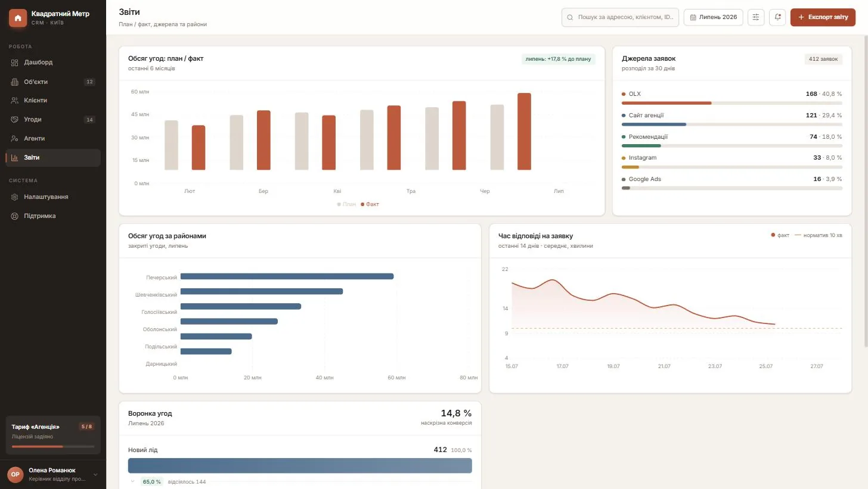Click the 33 · 8,0 % Instagram value

(x=827, y=158)
